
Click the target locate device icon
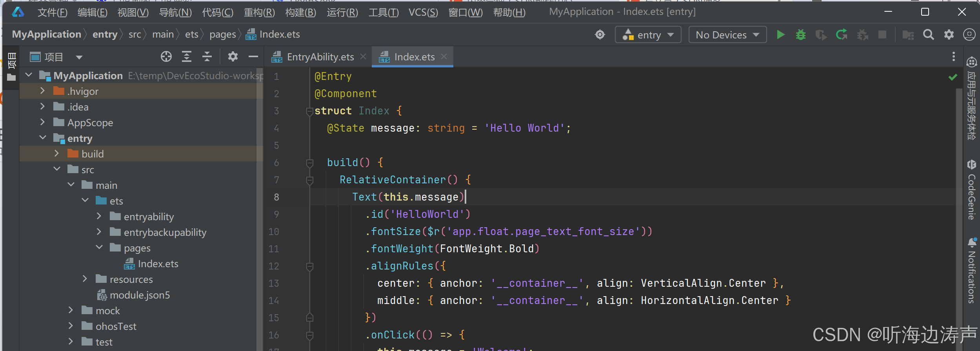coord(600,35)
